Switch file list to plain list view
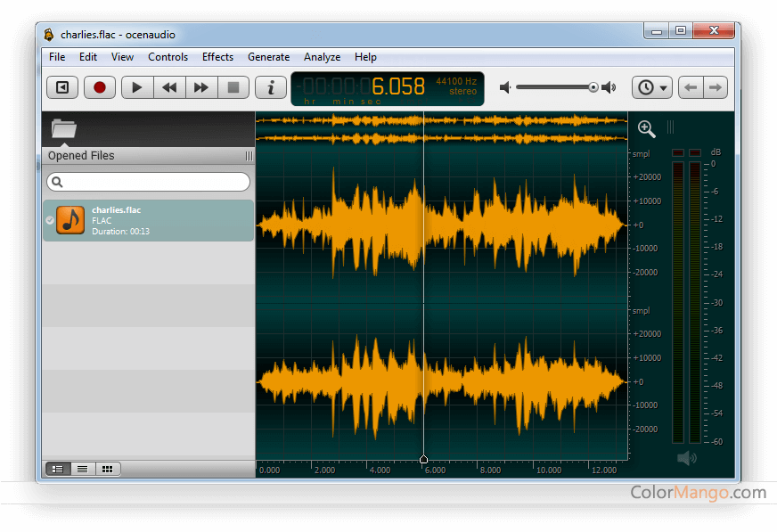The height and width of the screenshot is (532, 777). (x=82, y=469)
